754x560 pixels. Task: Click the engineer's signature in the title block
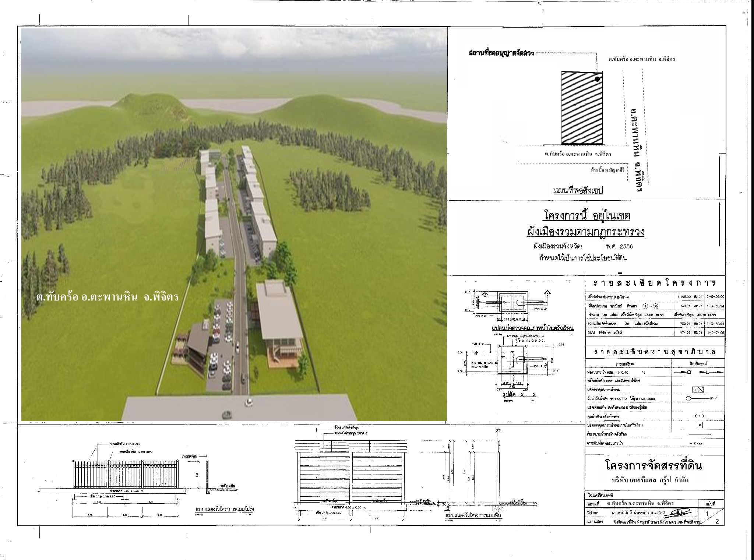tap(678, 513)
